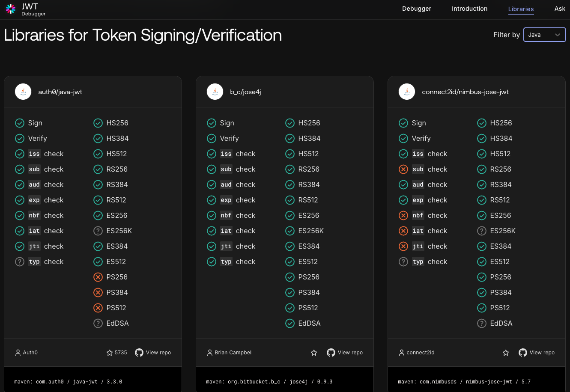This screenshot has width=570, height=392.
Task: Click the star icon on the connect2id card
Action: click(x=506, y=353)
